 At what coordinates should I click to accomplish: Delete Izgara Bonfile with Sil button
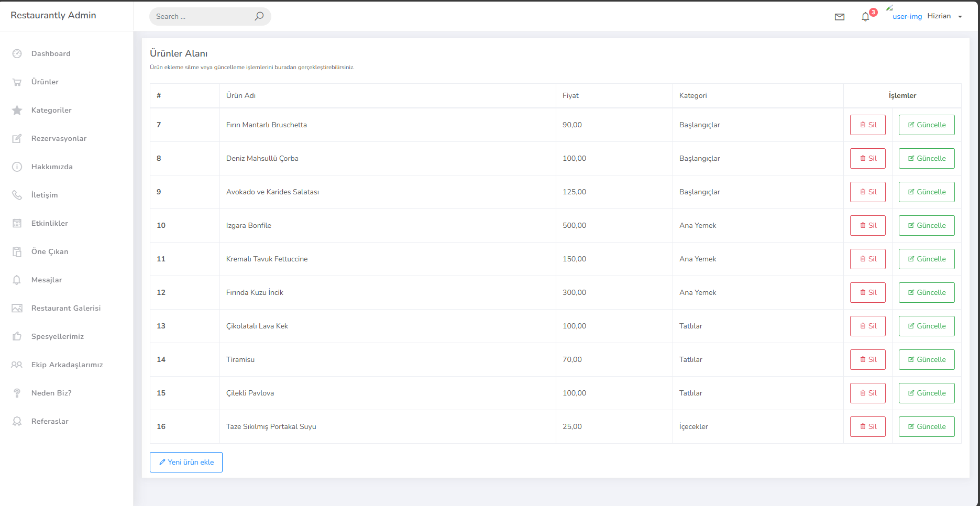[867, 225]
